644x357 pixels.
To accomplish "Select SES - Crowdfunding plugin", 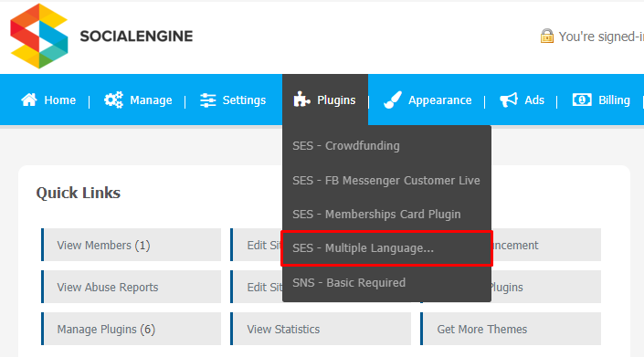I will [386, 146].
